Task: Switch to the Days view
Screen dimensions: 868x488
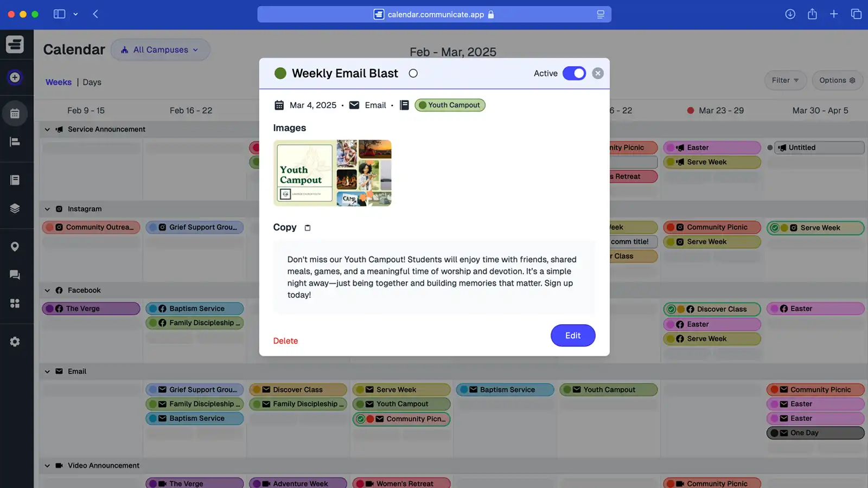Action: coord(92,82)
